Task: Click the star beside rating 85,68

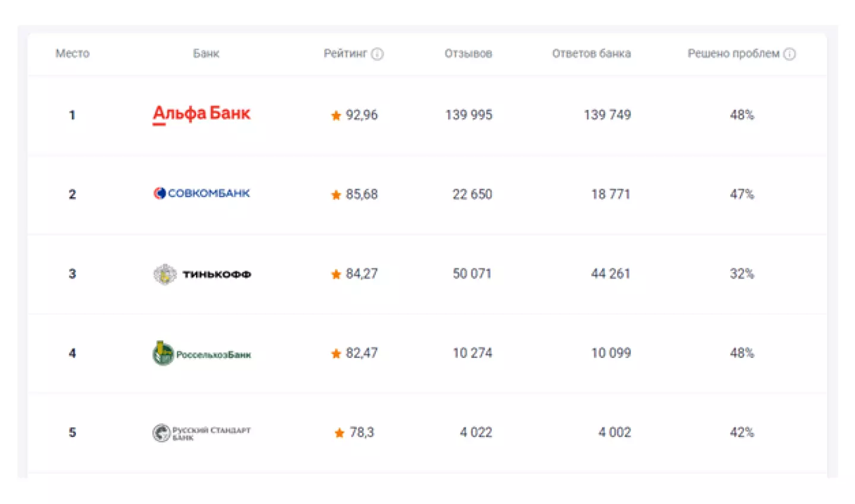Action: [x=336, y=195]
